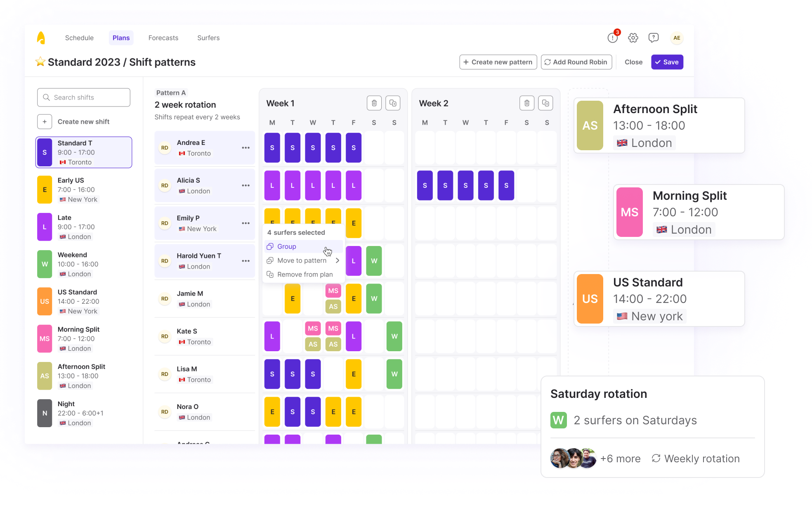Delete Week 2 using trash icon
The height and width of the screenshot is (506, 812).
point(527,103)
